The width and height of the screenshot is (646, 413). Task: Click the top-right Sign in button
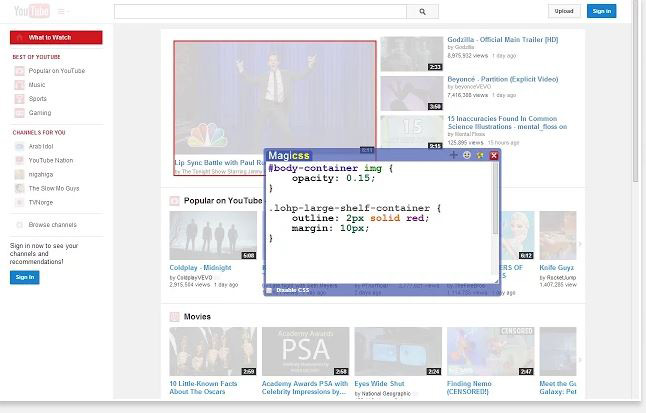[602, 11]
